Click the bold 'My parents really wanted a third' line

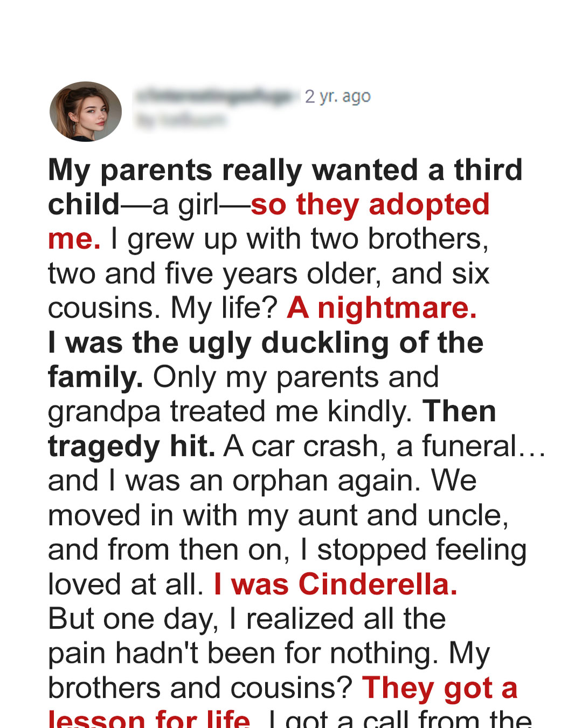[286, 170]
